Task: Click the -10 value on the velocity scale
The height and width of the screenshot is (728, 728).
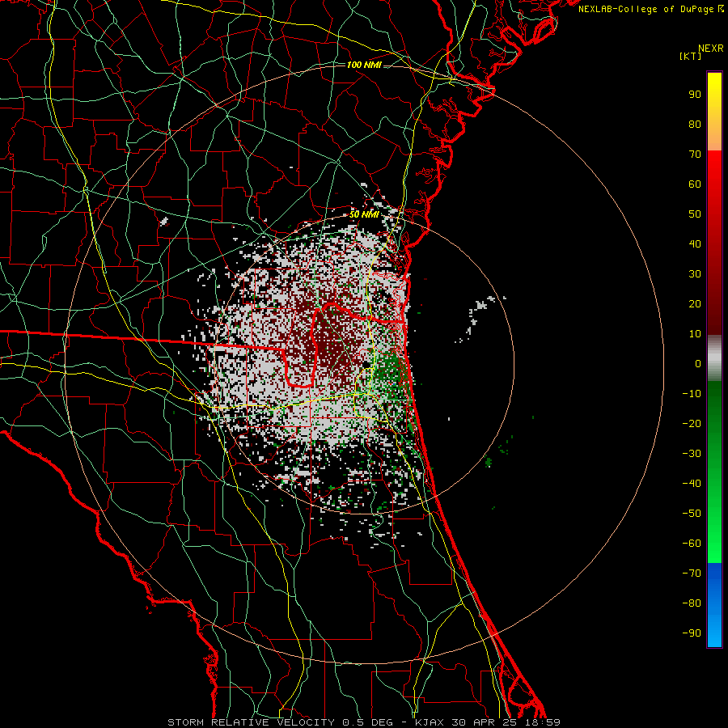Action: [x=692, y=394]
